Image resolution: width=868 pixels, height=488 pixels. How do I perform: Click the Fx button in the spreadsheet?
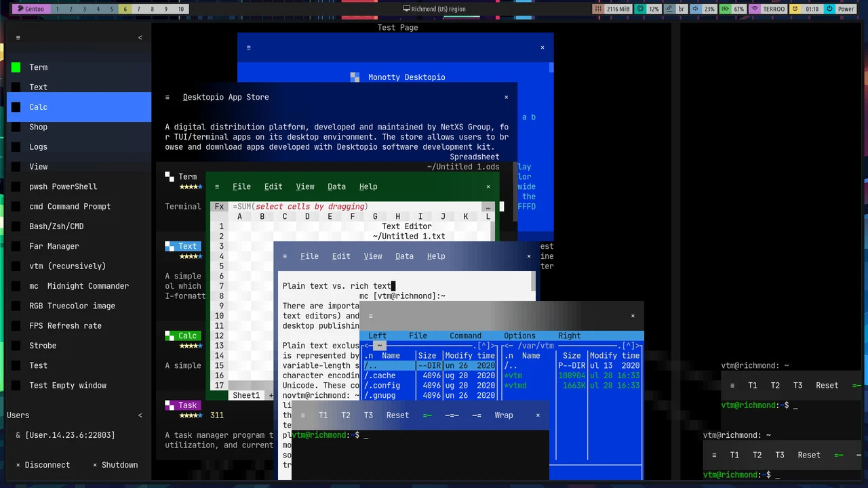point(219,207)
